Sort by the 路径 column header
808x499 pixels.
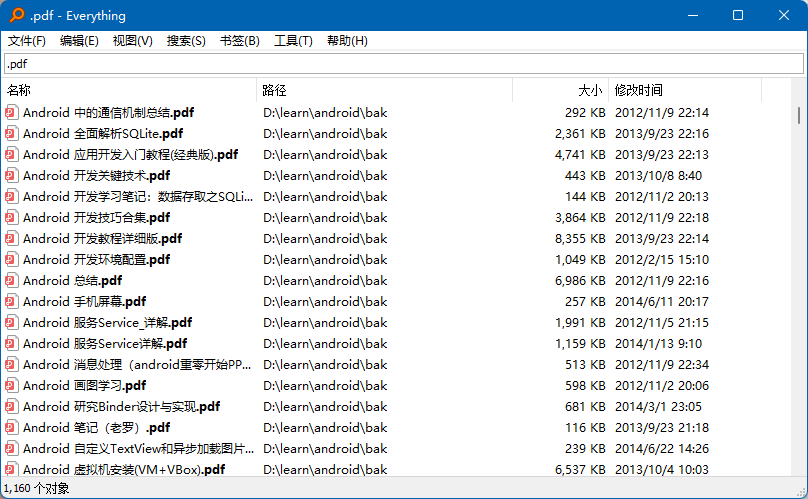(384, 90)
